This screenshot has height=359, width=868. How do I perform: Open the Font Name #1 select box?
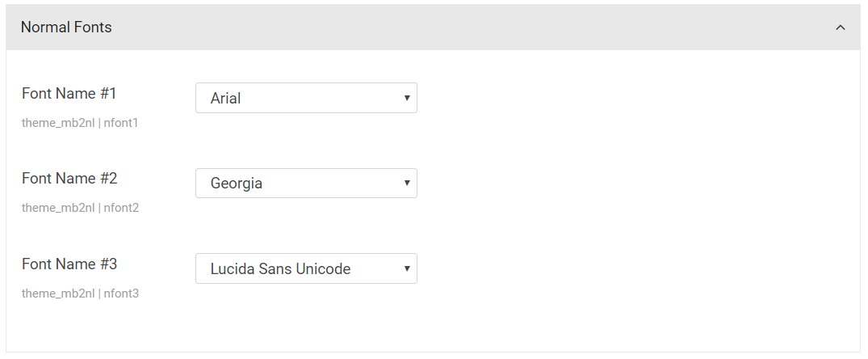[x=306, y=98]
